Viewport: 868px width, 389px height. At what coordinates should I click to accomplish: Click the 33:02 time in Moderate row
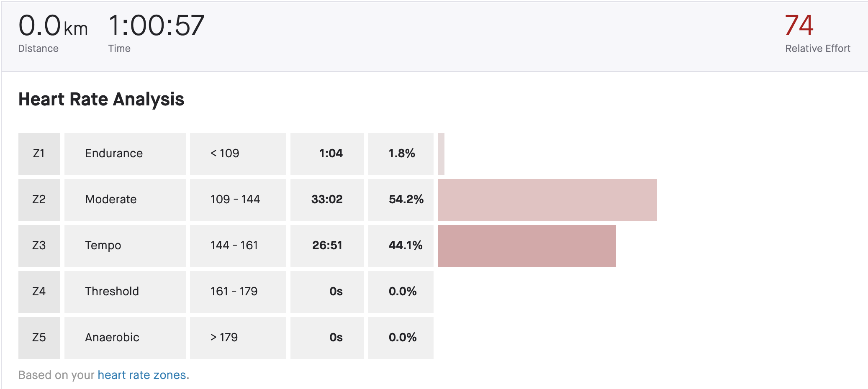(x=327, y=200)
